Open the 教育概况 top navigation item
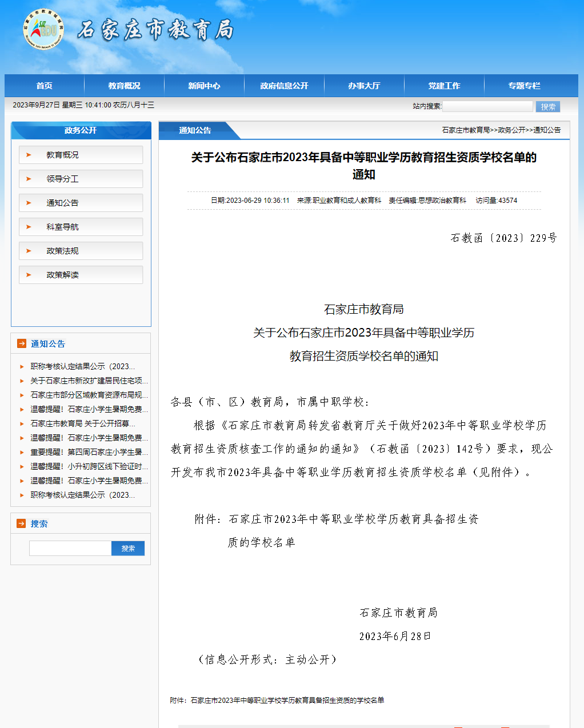Viewport: 584px width, 728px height. pyautogui.click(x=125, y=86)
